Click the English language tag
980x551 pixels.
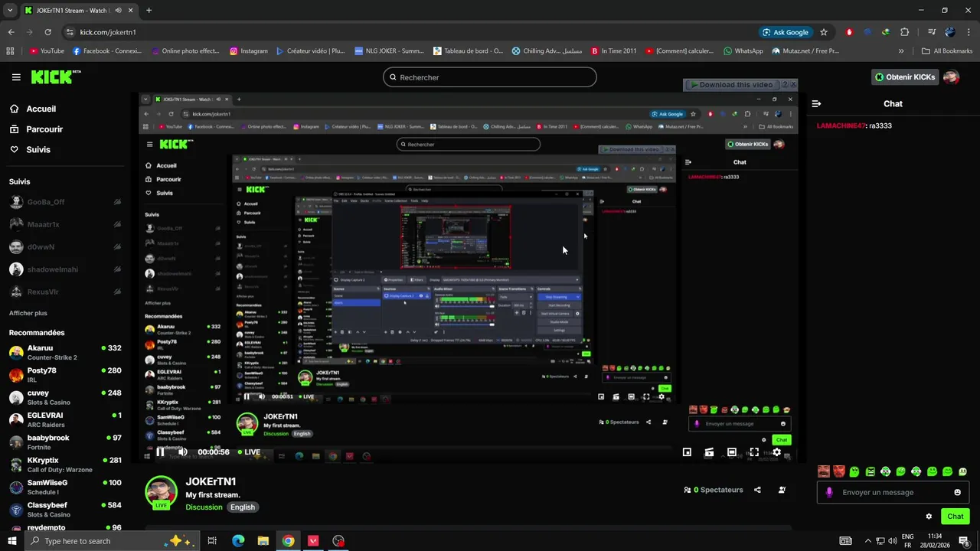[243, 507]
